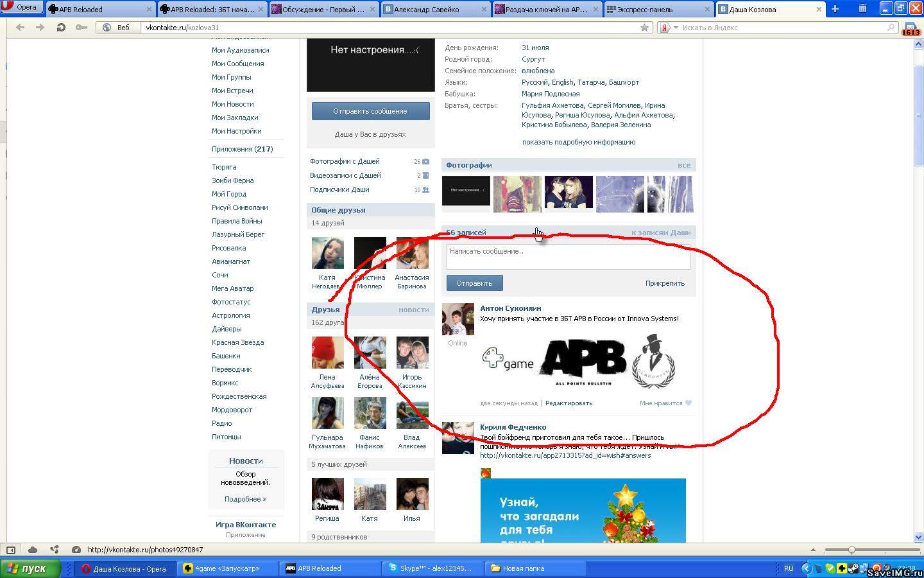Screen dimensions: 924x578
Task: Go back with the browser back arrow
Action: pos(20,28)
